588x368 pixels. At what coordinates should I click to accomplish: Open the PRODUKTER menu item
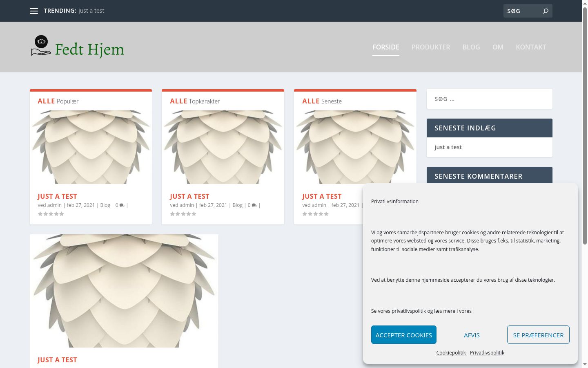click(431, 47)
